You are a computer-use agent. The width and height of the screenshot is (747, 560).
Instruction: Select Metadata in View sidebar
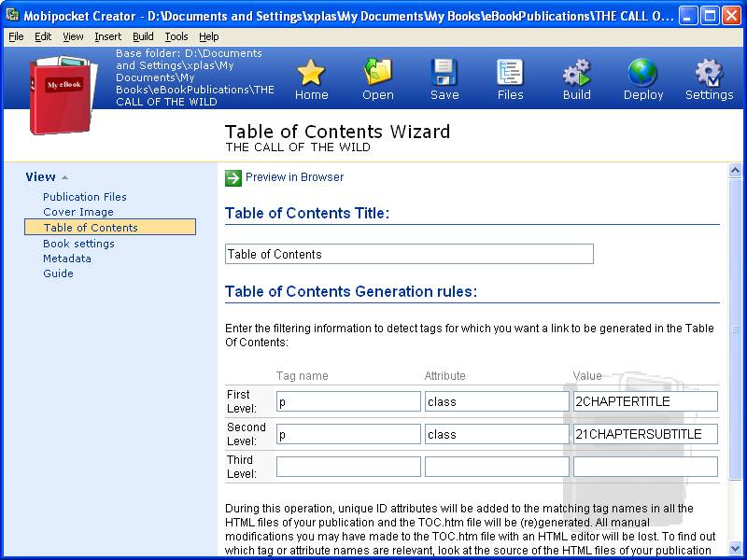pyautogui.click(x=67, y=259)
